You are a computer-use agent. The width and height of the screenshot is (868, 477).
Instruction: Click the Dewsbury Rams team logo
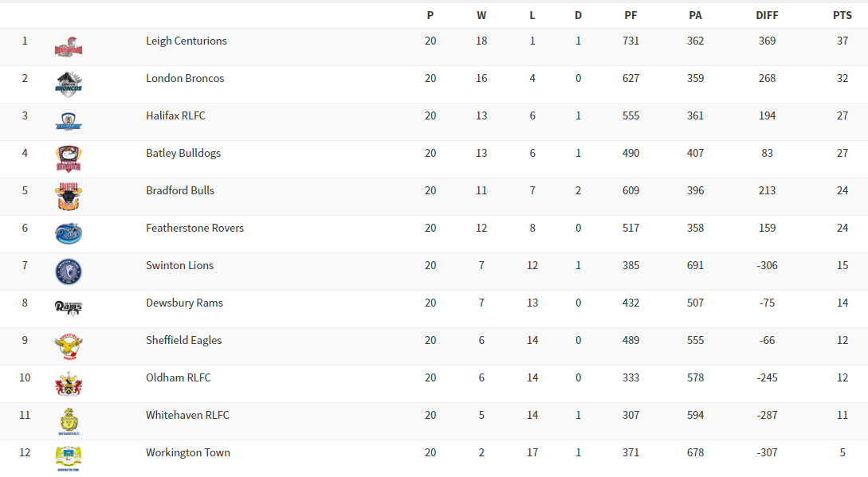click(x=69, y=307)
